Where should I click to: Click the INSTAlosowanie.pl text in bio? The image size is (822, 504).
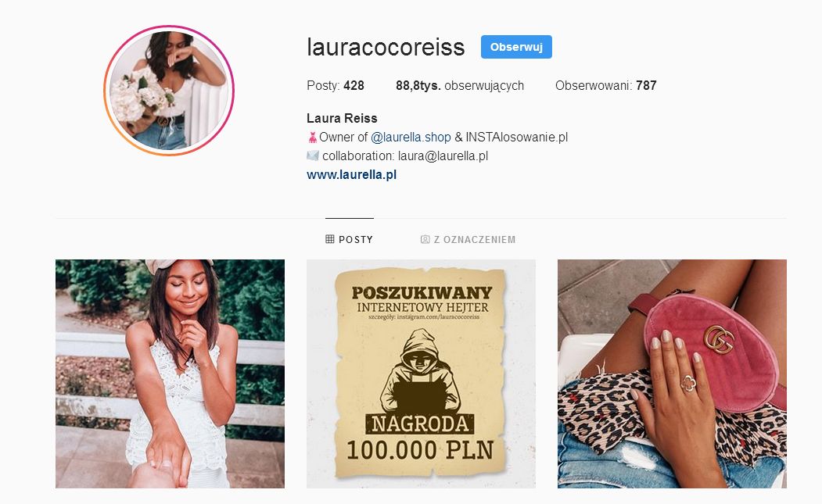[x=517, y=138]
